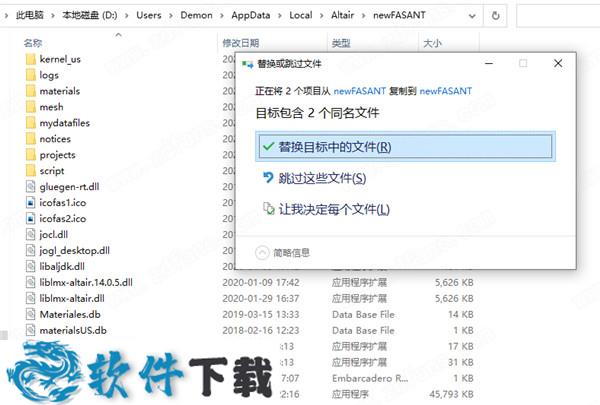Click the mydatafiles folder name

point(65,123)
